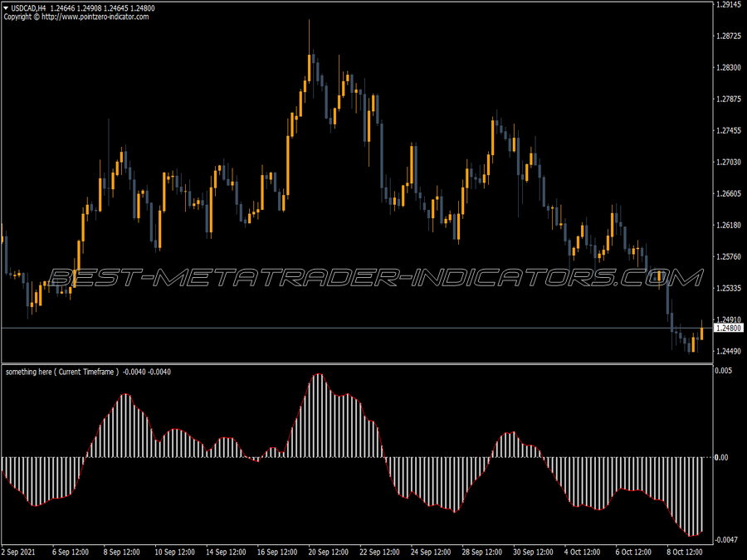Click the -0.0047 indicator scale value
The width and height of the screenshot is (747, 560).
tap(727, 539)
